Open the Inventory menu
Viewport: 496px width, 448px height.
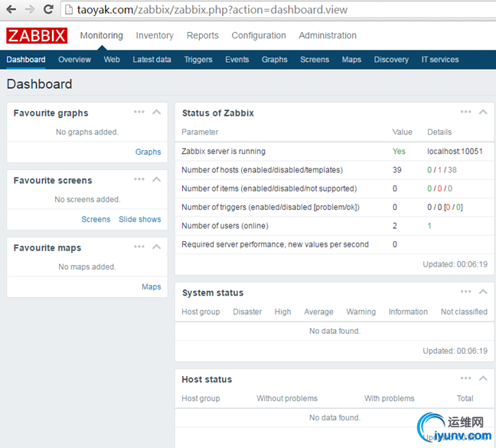(x=155, y=35)
